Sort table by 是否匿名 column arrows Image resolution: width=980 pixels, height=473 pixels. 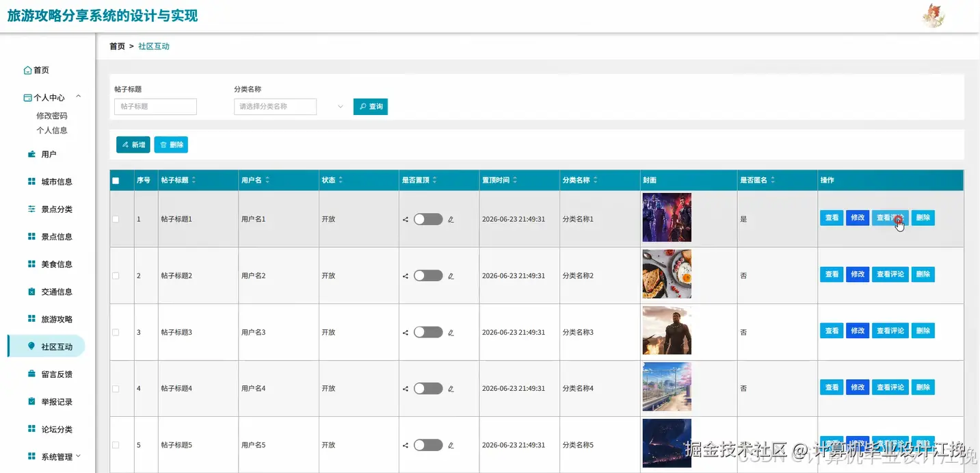tap(773, 180)
